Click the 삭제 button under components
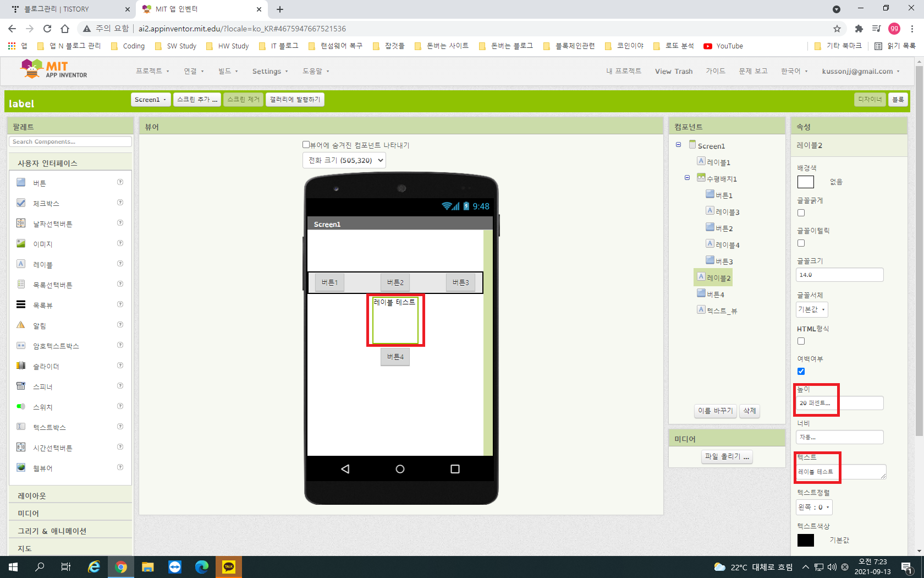 (x=750, y=411)
